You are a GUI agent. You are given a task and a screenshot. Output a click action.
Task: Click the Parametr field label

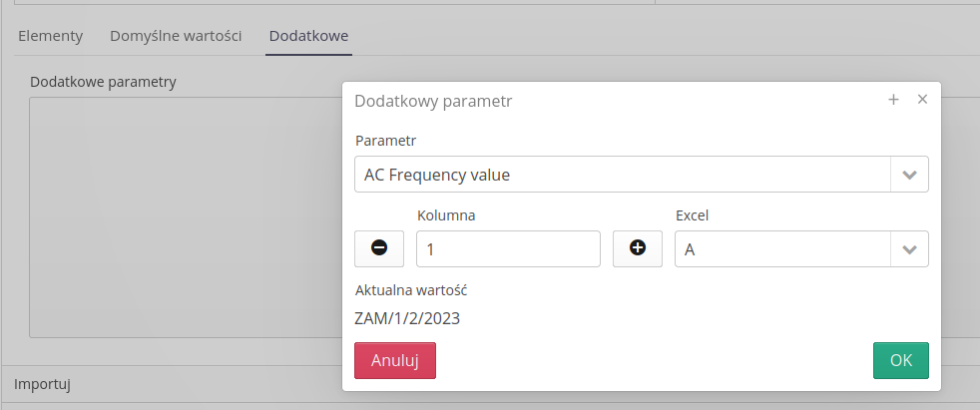point(385,140)
